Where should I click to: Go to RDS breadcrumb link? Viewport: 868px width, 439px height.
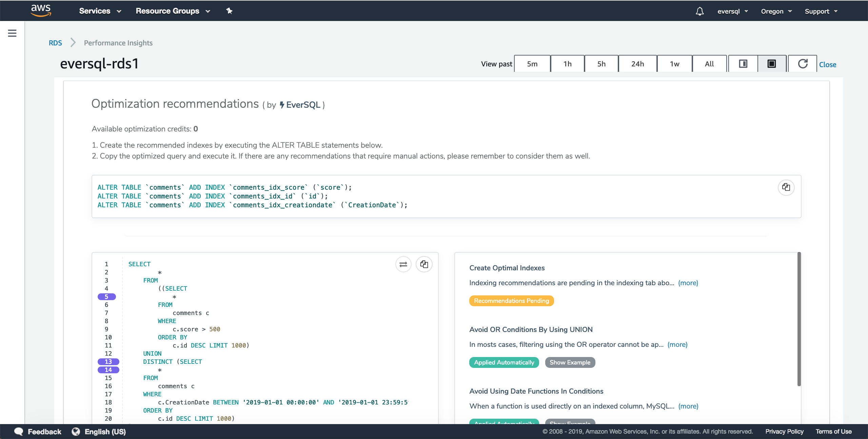(55, 43)
